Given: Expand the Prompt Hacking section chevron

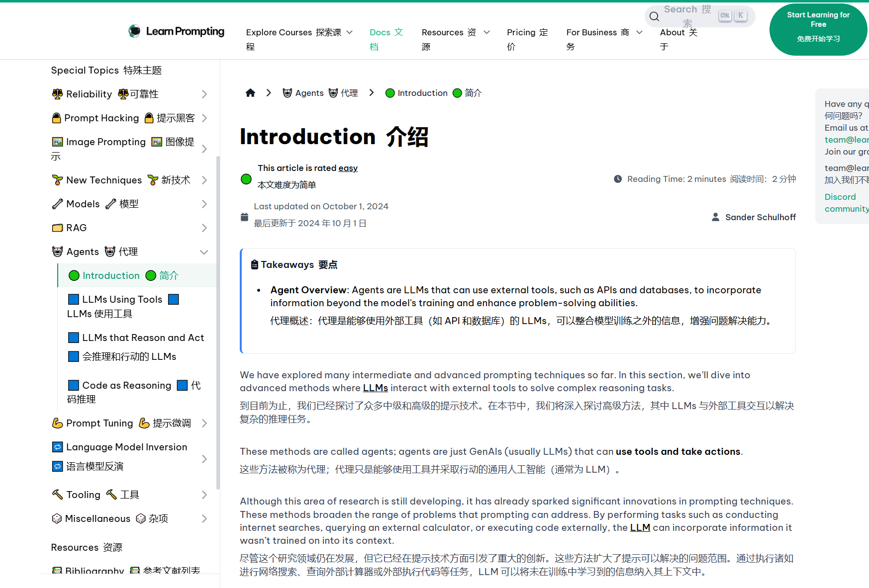Looking at the screenshot, I should point(204,118).
